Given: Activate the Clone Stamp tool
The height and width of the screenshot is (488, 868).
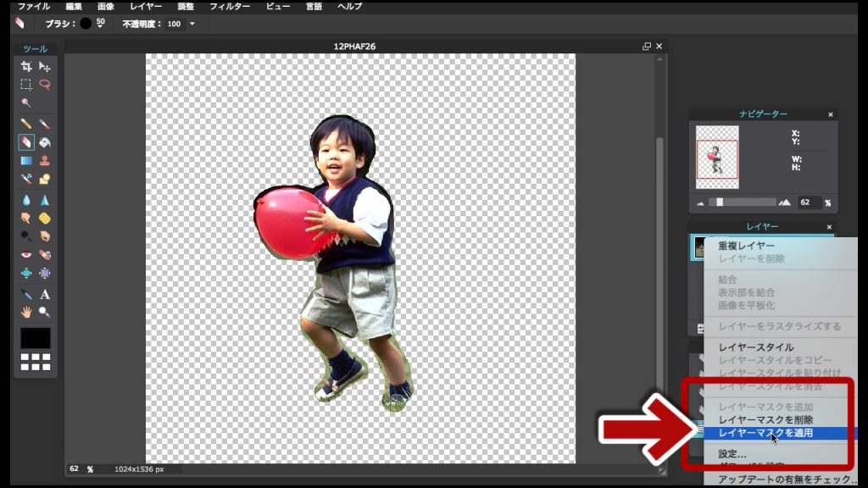Looking at the screenshot, I should coord(45,160).
